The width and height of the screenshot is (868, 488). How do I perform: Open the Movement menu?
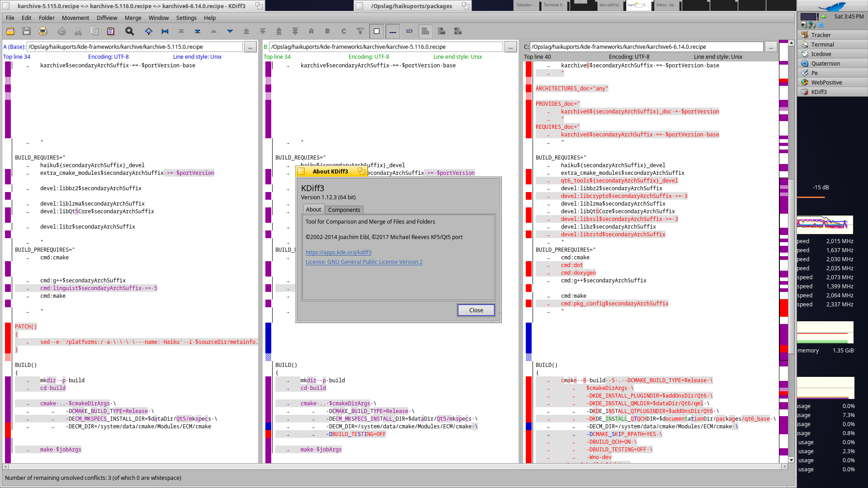[x=75, y=18]
